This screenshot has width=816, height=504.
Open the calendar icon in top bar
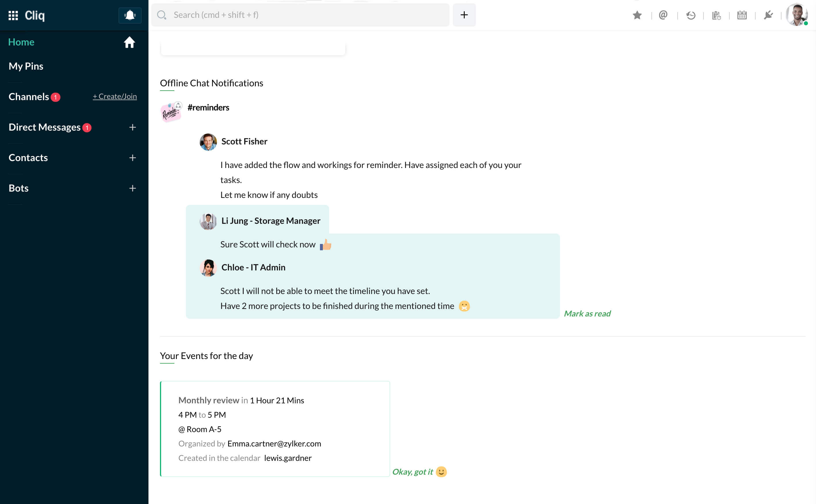pyautogui.click(x=742, y=15)
